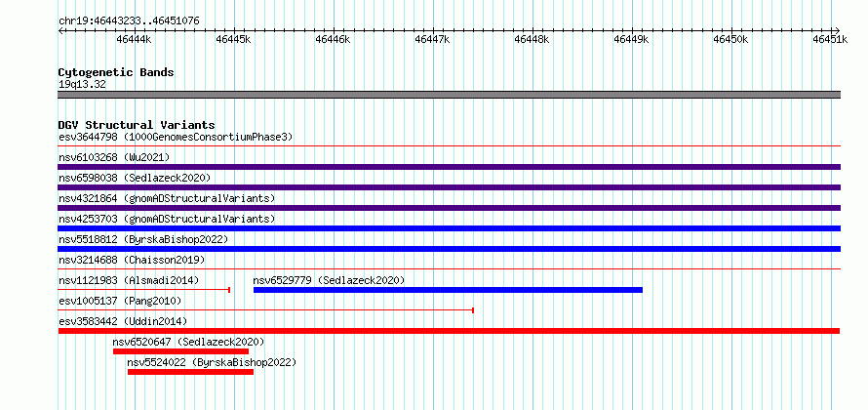The width and height of the screenshot is (868, 410).
Task: Click the 46445k ruler tick label
Action: point(233,39)
